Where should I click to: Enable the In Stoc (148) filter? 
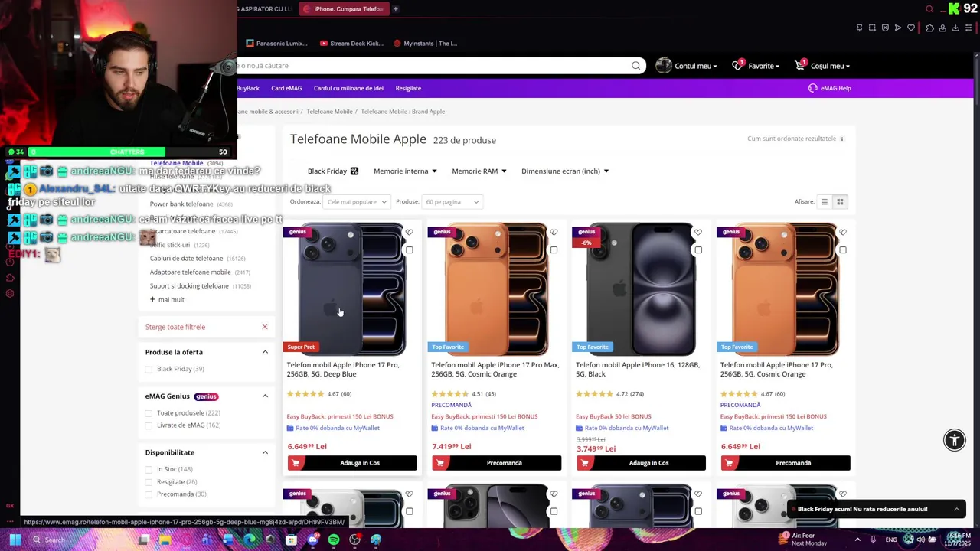click(149, 469)
